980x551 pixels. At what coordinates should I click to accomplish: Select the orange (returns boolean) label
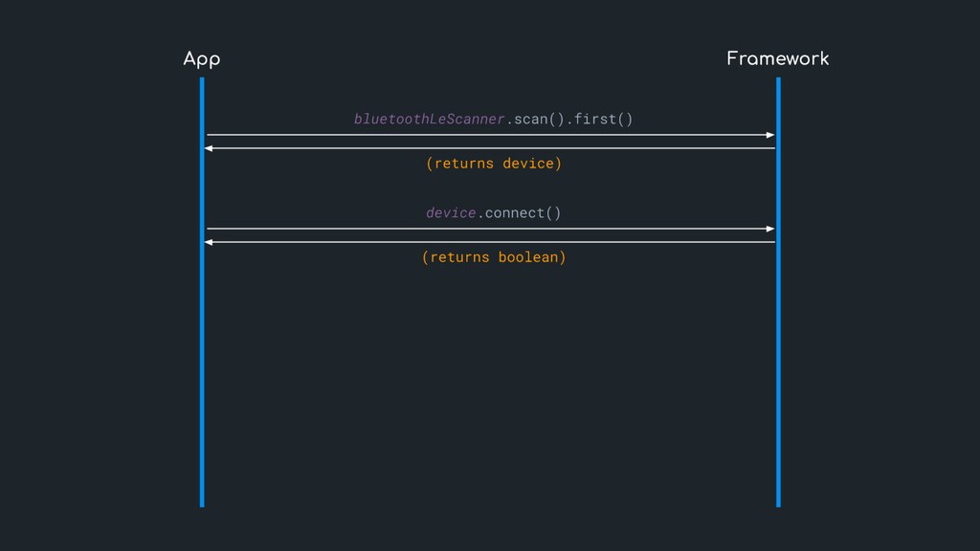pyautogui.click(x=493, y=257)
